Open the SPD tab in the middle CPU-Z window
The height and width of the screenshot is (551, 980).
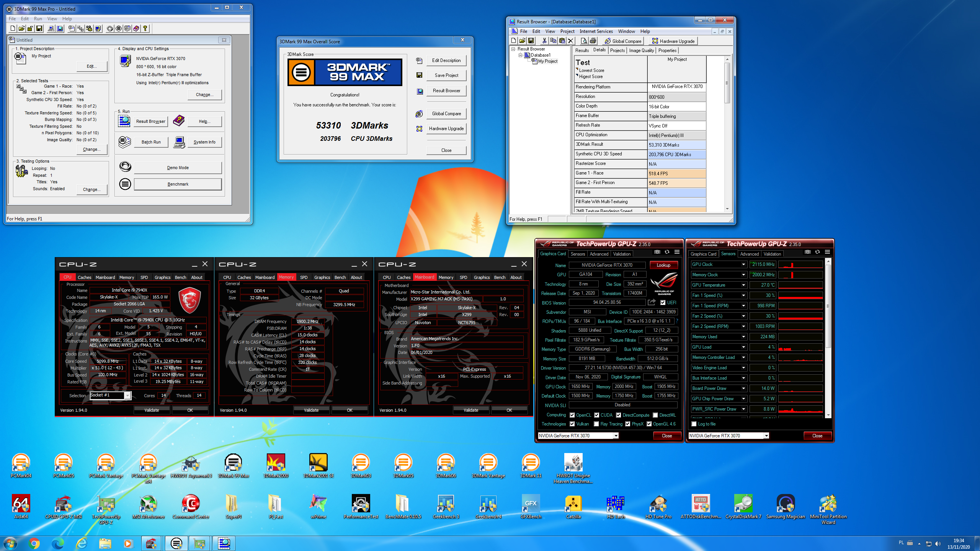[x=304, y=277]
